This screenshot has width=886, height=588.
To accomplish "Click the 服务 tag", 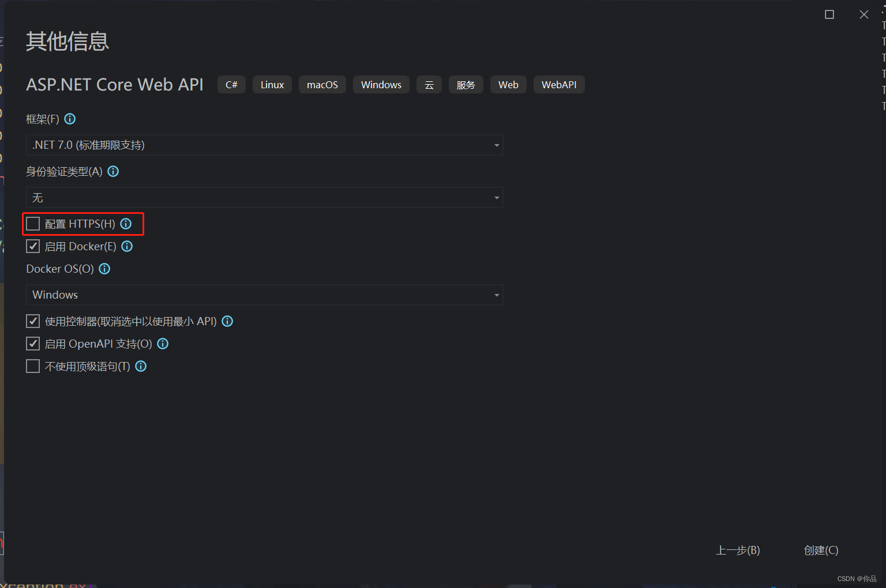I will [466, 85].
